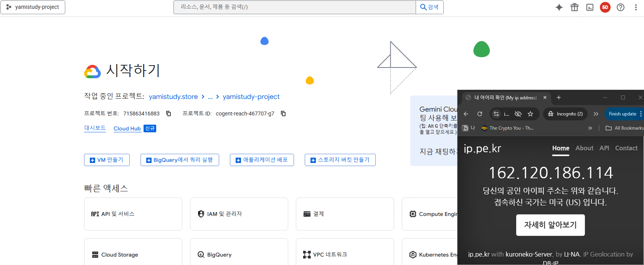The width and height of the screenshot is (644, 265).
Task: Open the yamistudy-project project picker
Action: pyautogui.click(x=33, y=7)
